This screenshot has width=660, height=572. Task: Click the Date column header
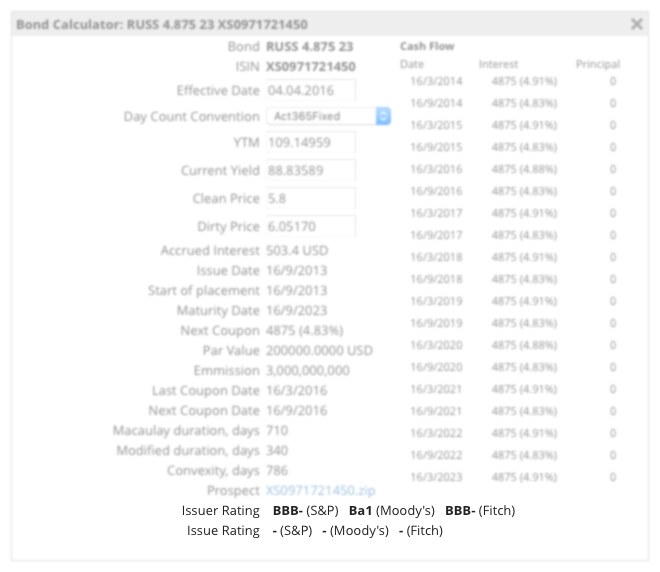coord(412,64)
